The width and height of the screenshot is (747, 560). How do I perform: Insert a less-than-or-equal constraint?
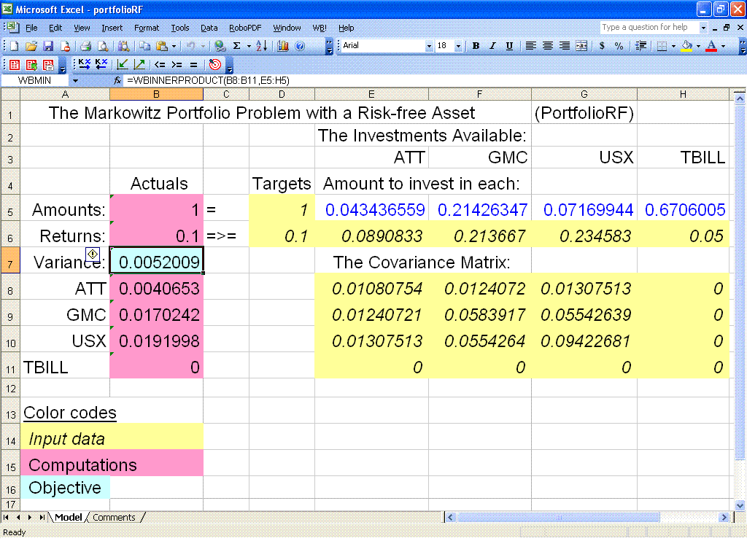coord(160,65)
